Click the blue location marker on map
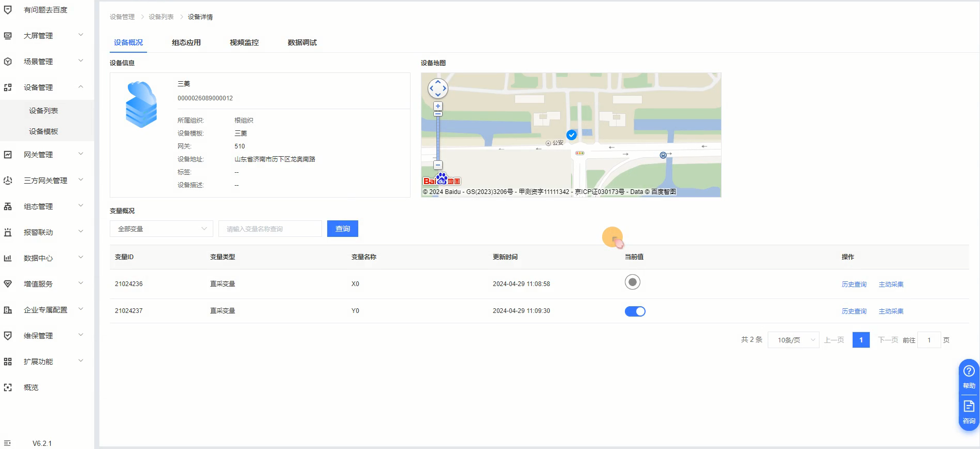Viewport: 980px width, 449px height. [572, 135]
